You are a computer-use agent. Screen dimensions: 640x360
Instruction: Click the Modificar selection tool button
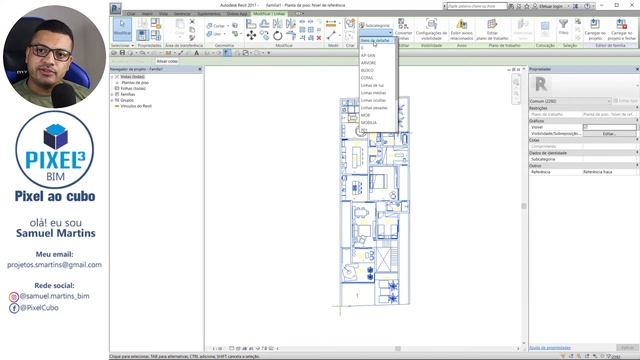(x=122, y=29)
